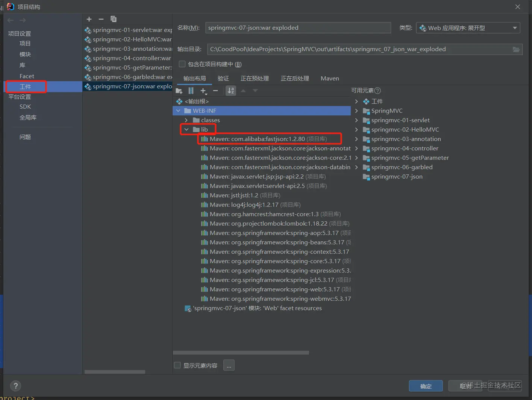Expand the classes folder node
This screenshot has height=400, width=532.
[x=186, y=120]
